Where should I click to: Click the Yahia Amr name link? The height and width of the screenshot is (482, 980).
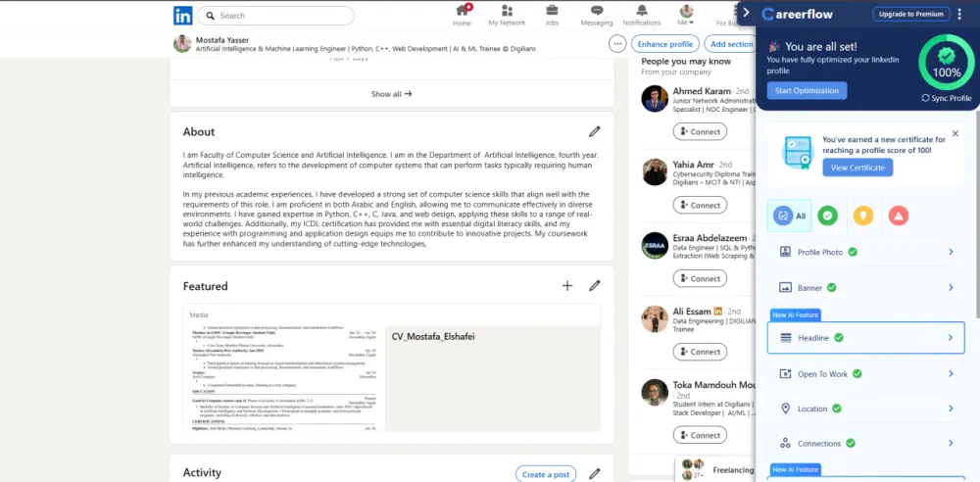coord(693,165)
